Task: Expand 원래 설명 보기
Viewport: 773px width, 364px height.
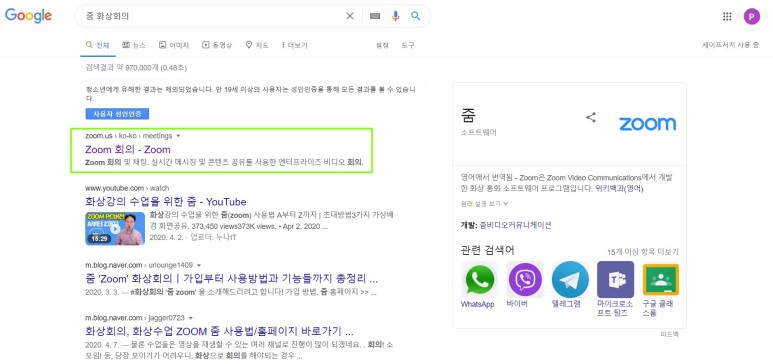Action: tap(485, 203)
